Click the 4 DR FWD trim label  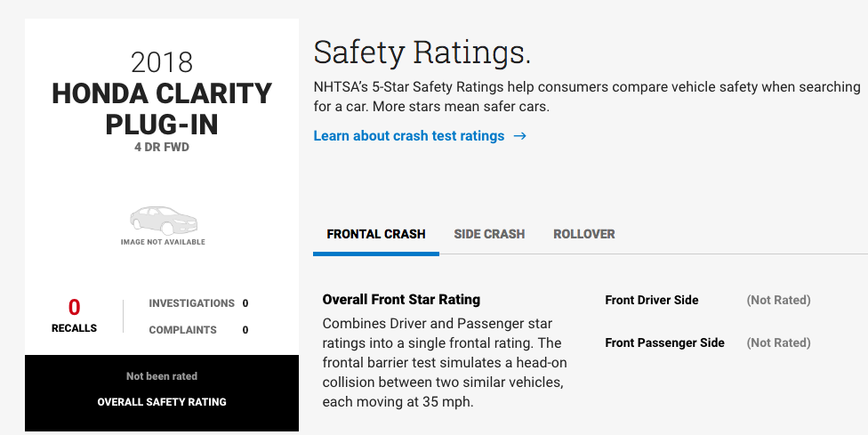[162, 147]
